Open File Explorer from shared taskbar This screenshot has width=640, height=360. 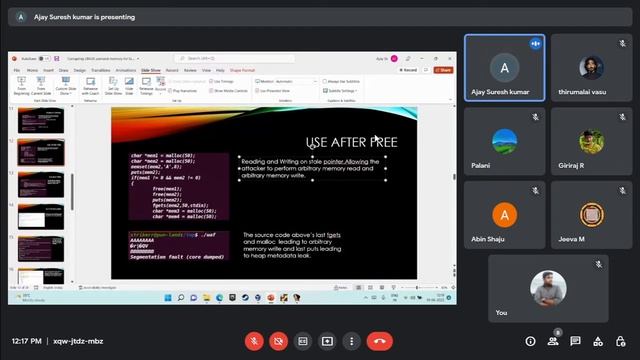(x=207, y=298)
